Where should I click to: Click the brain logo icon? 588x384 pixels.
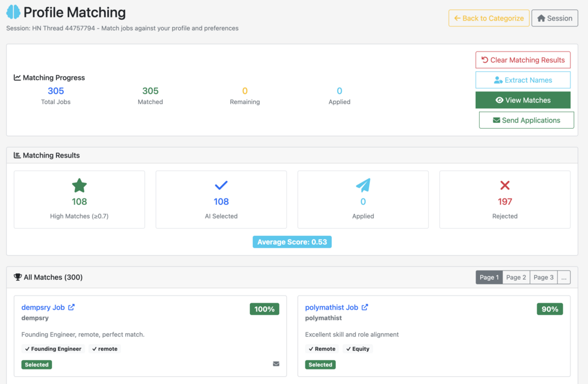pyautogui.click(x=13, y=12)
